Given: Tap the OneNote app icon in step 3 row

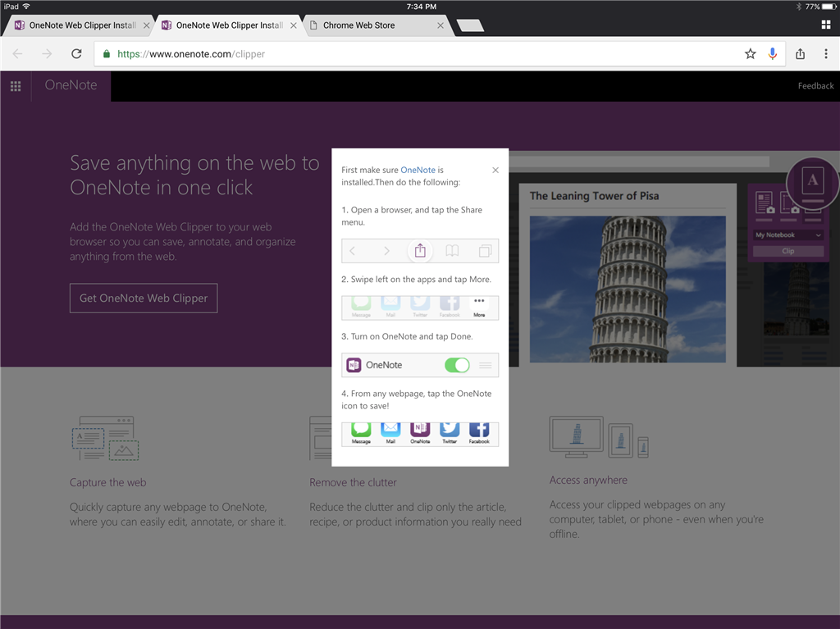Looking at the screenshot, I should tap(354, 365).
